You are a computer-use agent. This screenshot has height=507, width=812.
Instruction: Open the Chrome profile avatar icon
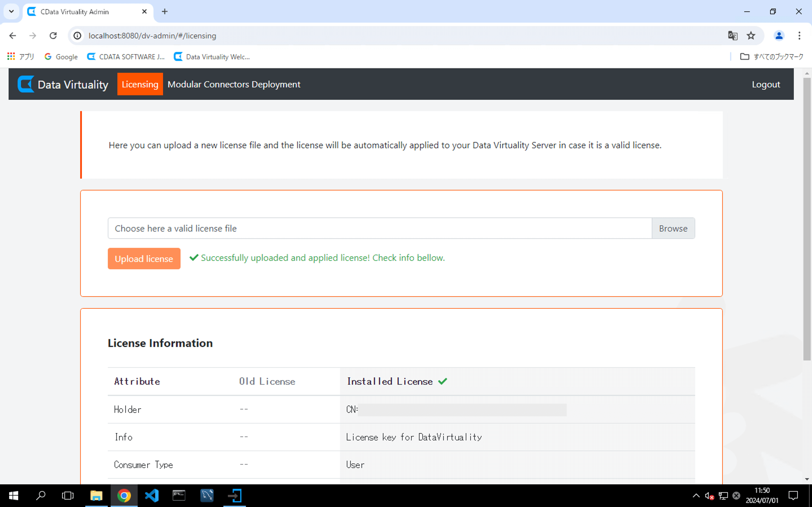[x=779, y=35]
